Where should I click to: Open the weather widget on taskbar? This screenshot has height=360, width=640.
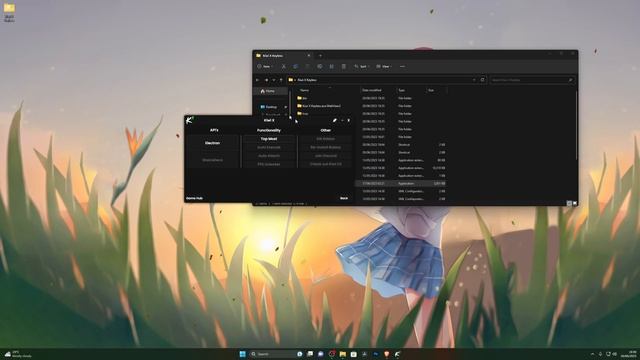[x=18, y=354]
